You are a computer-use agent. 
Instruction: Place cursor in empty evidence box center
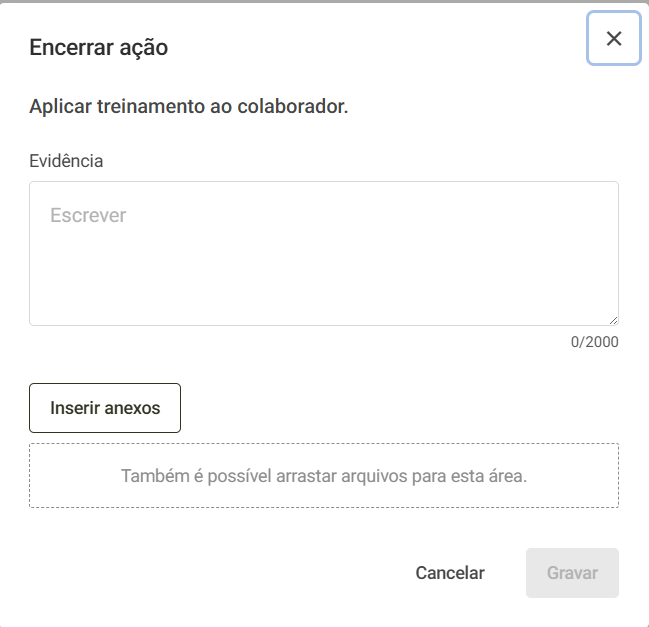(324, 253)
